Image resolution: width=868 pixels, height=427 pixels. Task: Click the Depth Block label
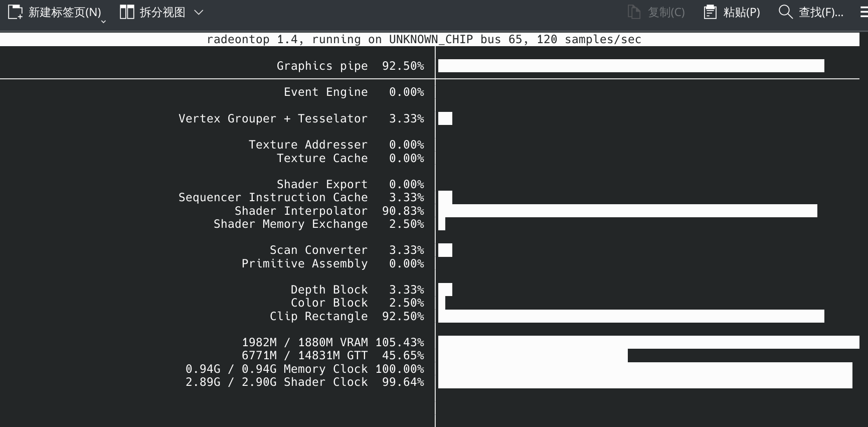click(x=329, y=290)
